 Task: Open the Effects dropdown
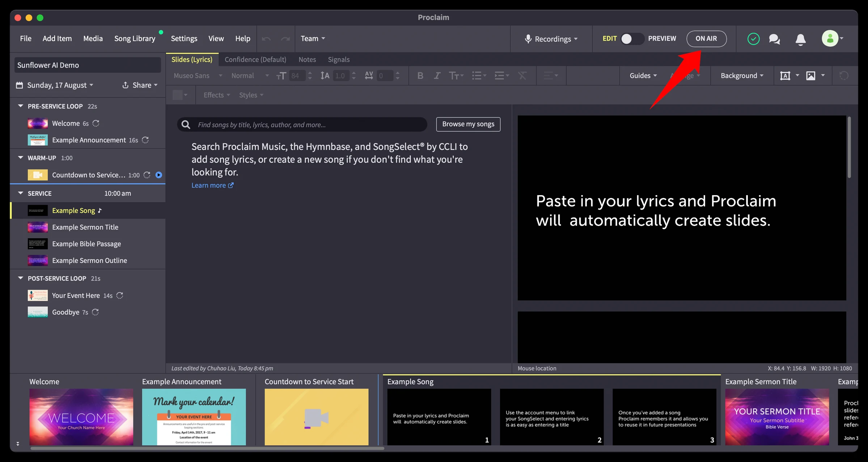pos(216,95)
